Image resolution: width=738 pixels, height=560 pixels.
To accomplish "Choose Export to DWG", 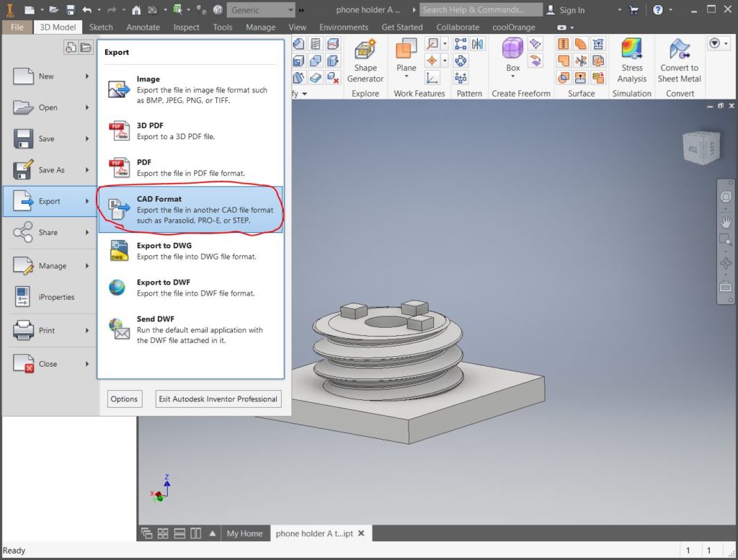I will point(190,251).
